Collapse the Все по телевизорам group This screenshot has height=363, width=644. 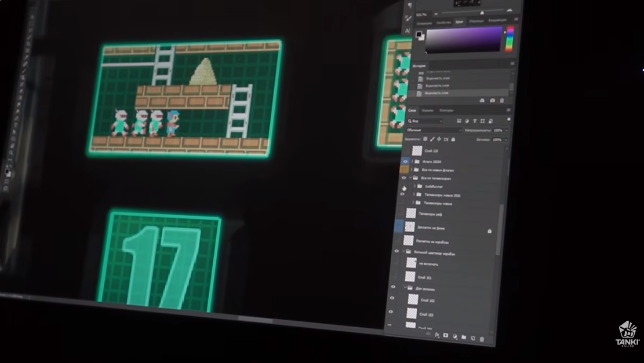point(411,178)
